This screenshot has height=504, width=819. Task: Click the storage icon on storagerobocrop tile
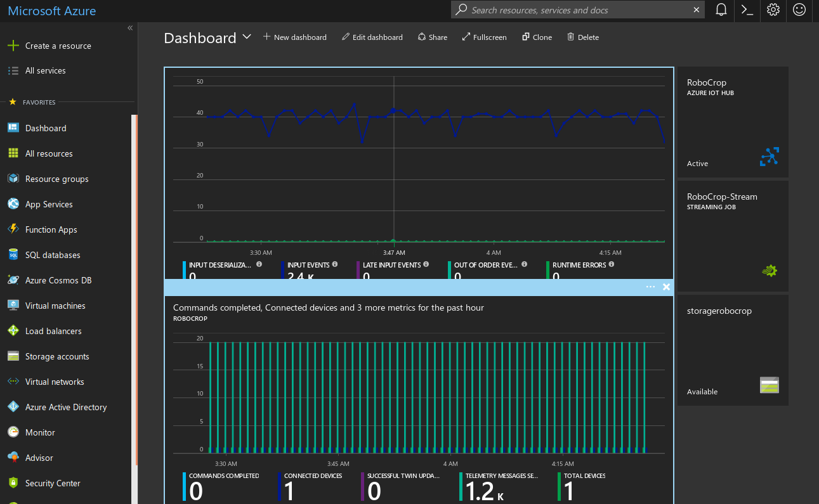pyautogui.click(x=769, y=385)
